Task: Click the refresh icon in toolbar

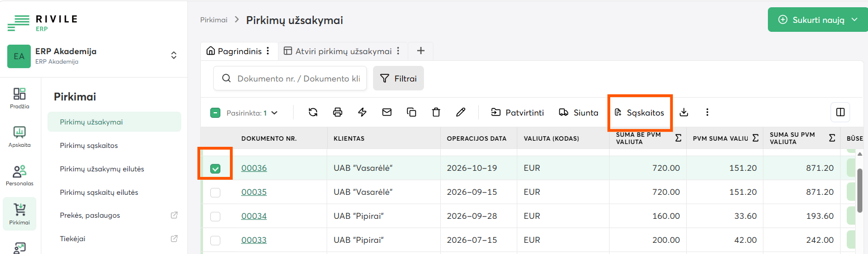Action: [313, 112]
